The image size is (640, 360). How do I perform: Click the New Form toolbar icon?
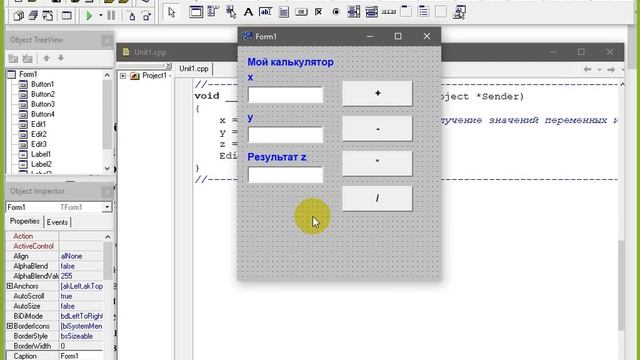click(x=67, y=16)
